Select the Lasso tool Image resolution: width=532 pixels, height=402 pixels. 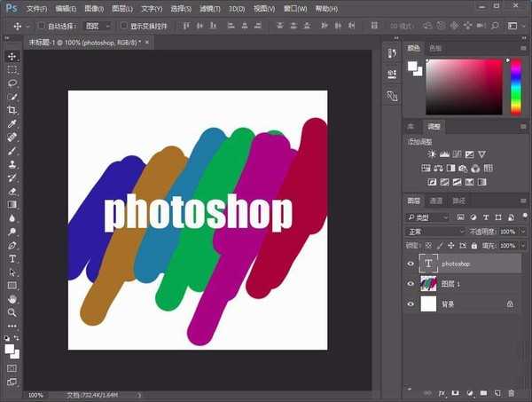(12, 83)
